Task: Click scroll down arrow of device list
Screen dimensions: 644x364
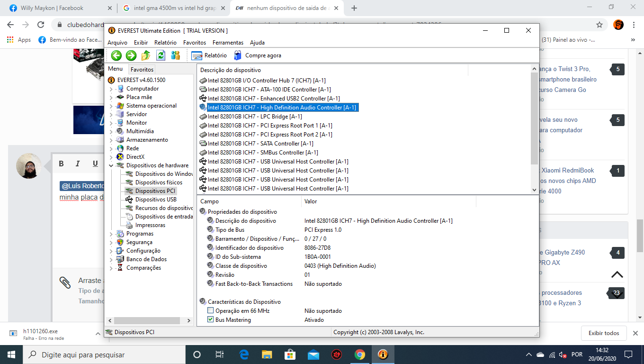Action: coord(535,190)
